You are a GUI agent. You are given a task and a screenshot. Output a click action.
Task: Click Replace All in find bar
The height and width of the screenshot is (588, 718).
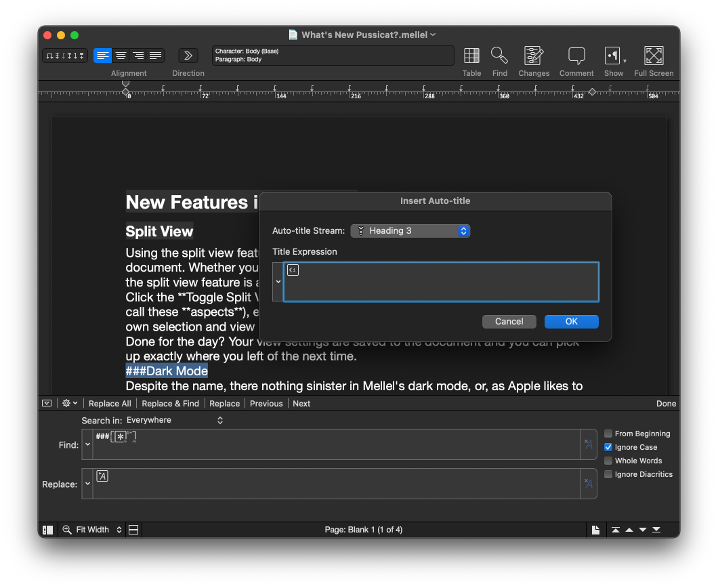click(x=110, y=404)
